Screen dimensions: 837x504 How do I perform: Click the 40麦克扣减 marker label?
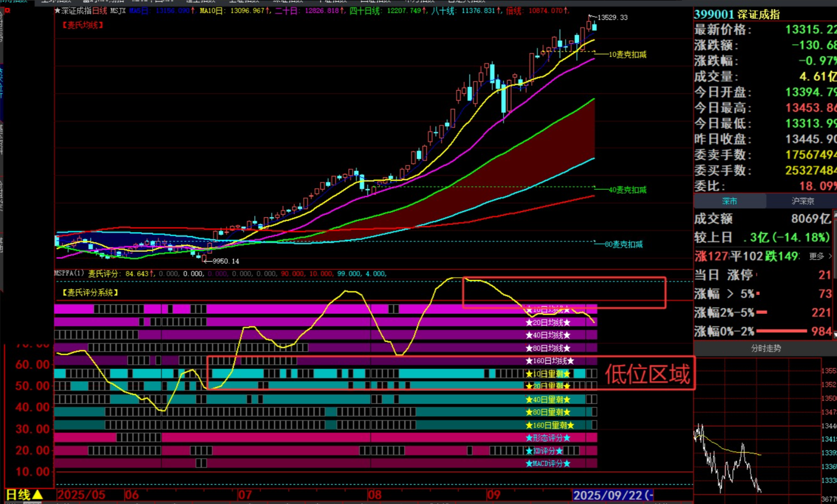pos(627,190)
